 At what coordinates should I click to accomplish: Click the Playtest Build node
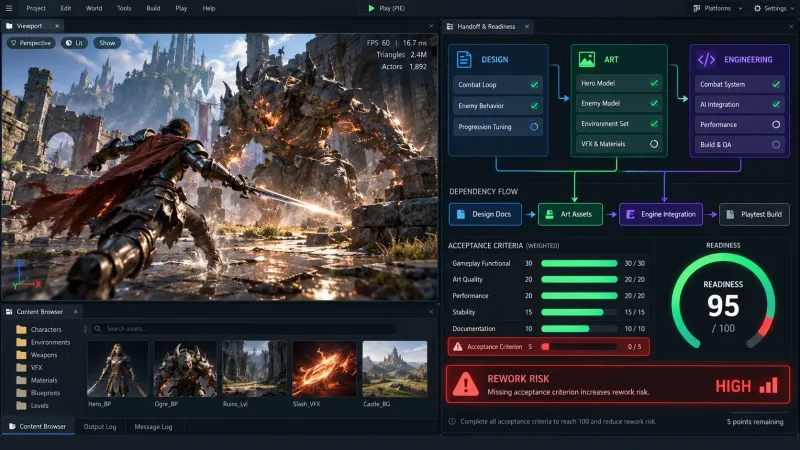754,214
